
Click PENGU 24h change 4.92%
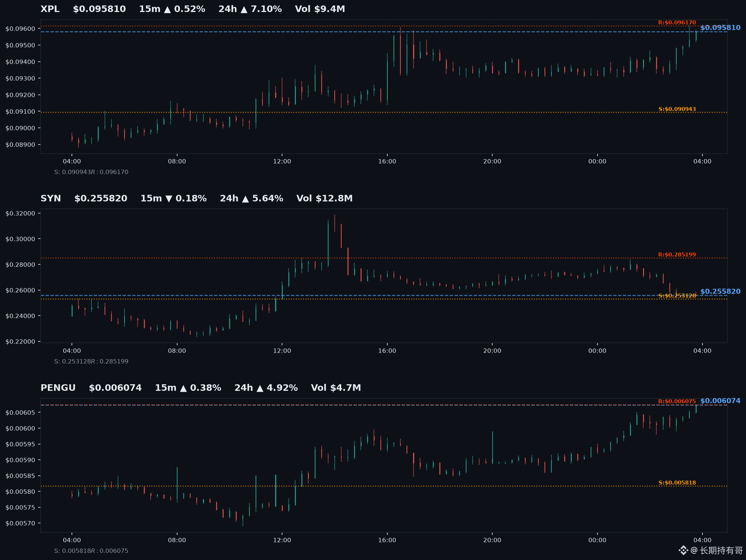coord(266,388)
